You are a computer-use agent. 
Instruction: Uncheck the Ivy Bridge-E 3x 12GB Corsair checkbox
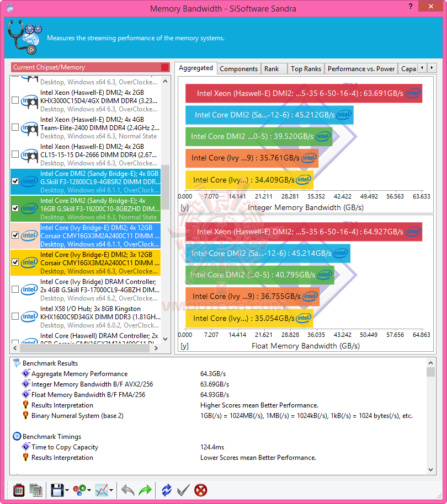[15, 262]
